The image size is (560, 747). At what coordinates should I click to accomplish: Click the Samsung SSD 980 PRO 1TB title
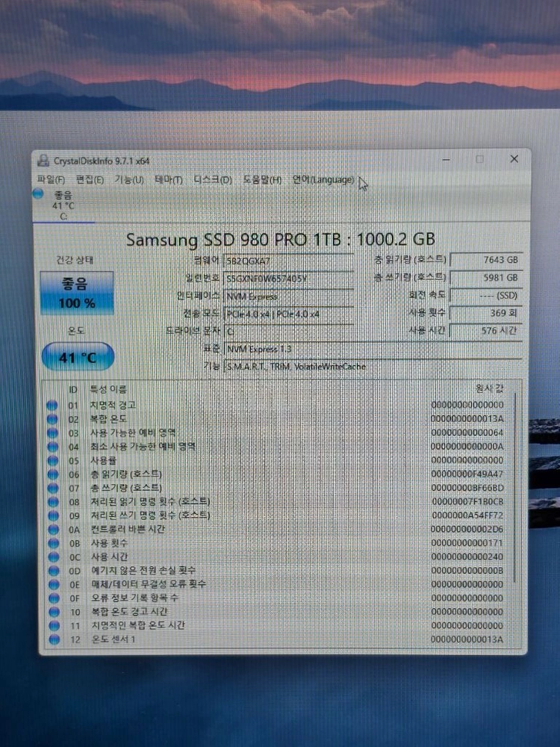[281, 239]
